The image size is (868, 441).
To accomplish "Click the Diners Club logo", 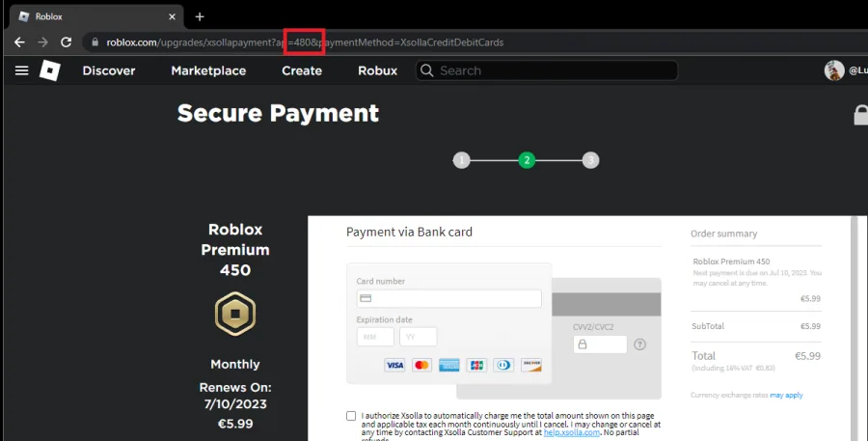I will tap(503, 365).
